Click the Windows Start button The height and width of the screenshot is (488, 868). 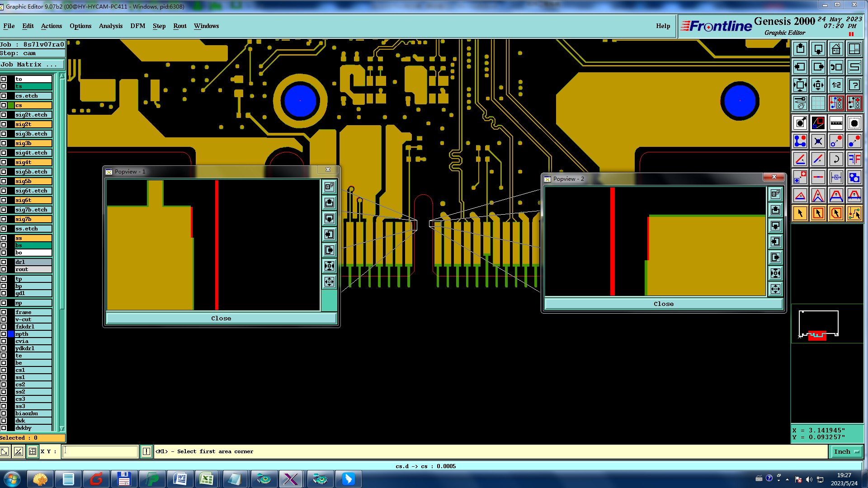coord(12,479)
